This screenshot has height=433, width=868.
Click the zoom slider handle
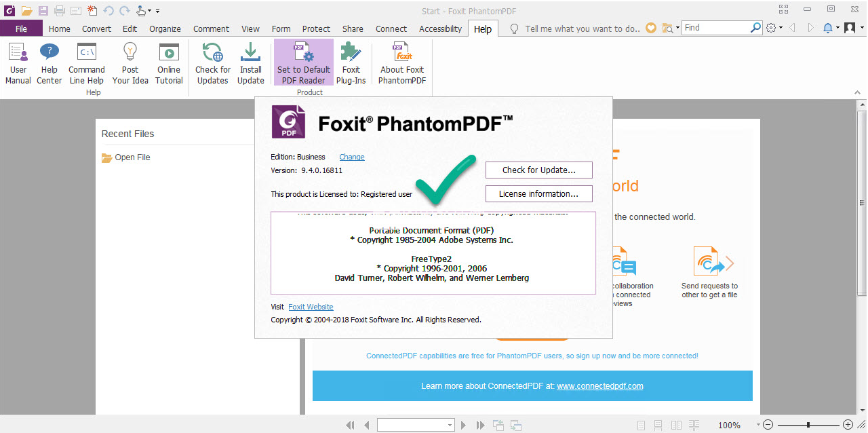(808, 425)
